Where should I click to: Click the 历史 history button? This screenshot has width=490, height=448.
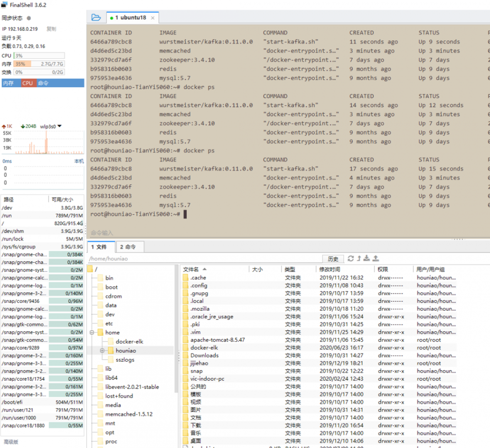tap(333, 259)
